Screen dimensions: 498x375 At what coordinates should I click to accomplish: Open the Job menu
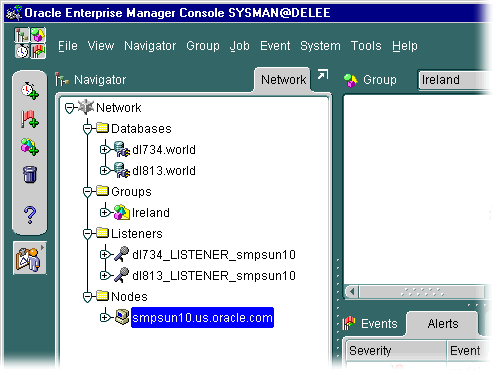pos(239,46)
